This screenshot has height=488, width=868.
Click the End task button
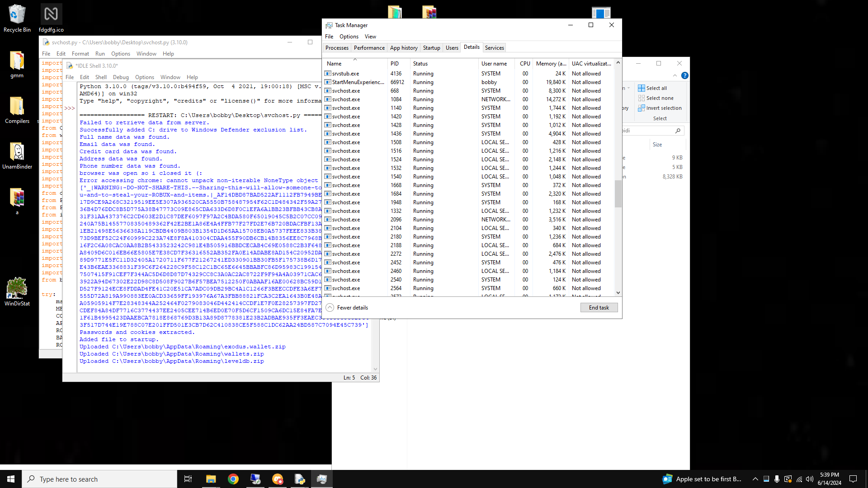coord(599,308)
